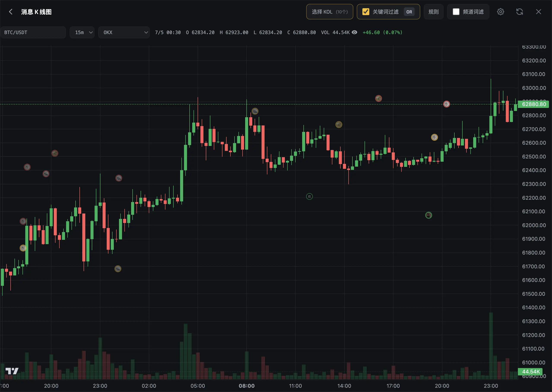Open the 规则 rules button
The width and height of the screenshot is (552, 392).
point(433,12)
